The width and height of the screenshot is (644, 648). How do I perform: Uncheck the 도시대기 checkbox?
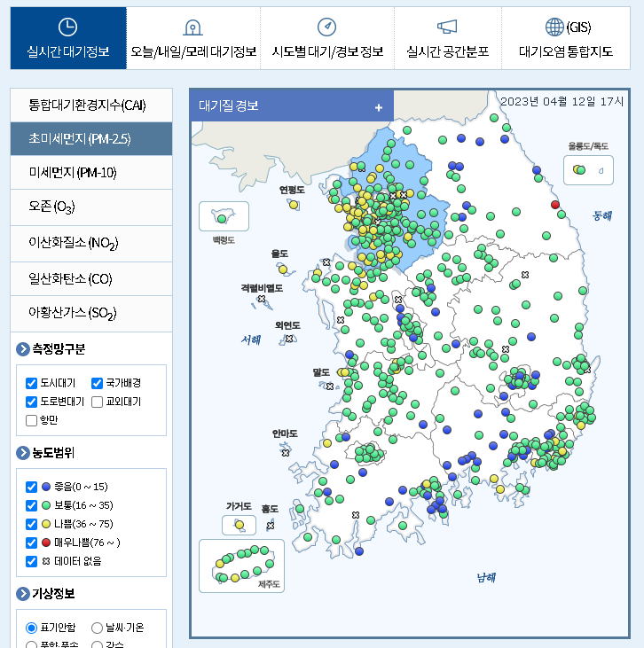(x=31, y=383)
